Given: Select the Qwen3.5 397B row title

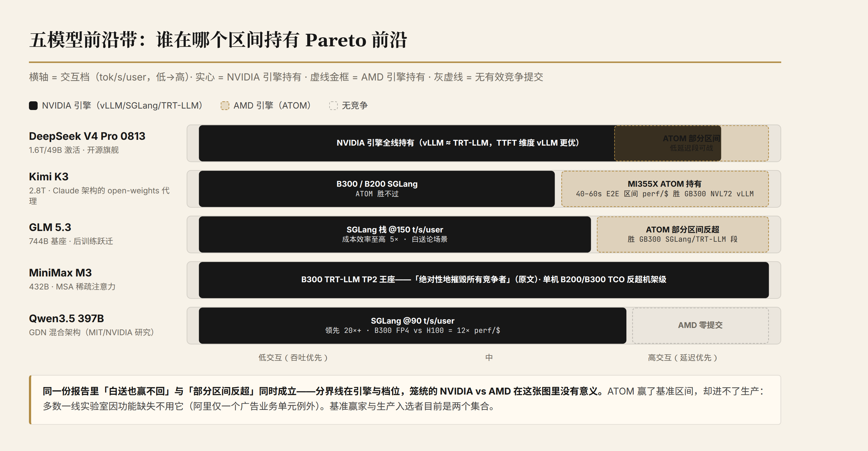Looking at the screenshot, I should point(66,318).
